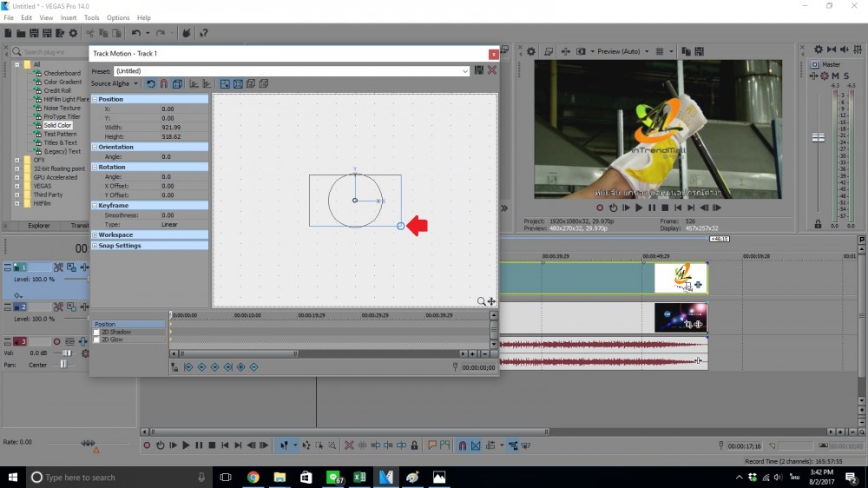Open the Options menu

(x=118, y=17)
